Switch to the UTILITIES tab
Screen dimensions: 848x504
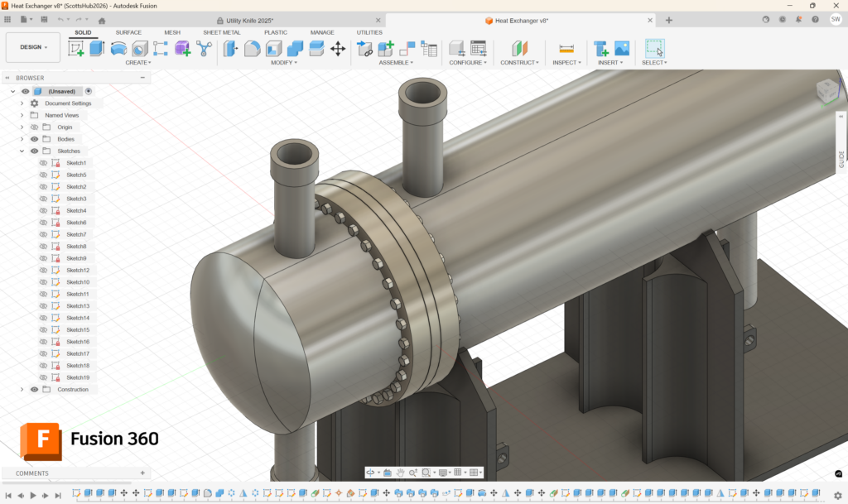point(369,32)
